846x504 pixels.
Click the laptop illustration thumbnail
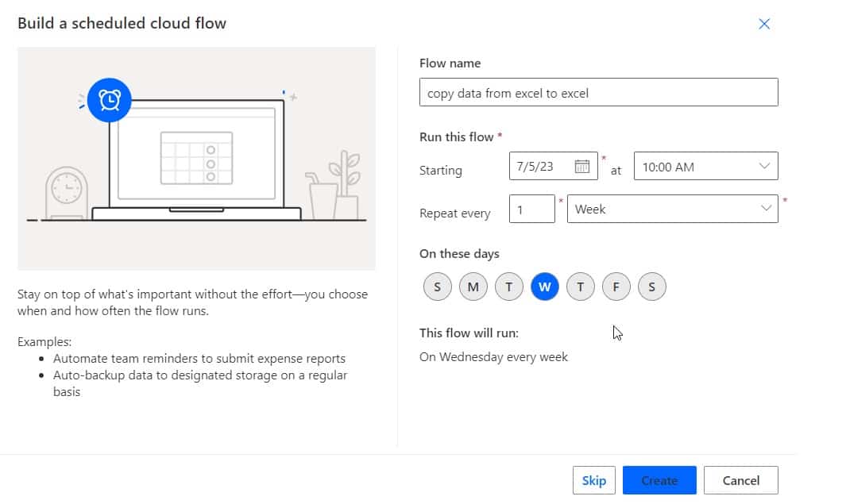[196, 159]
